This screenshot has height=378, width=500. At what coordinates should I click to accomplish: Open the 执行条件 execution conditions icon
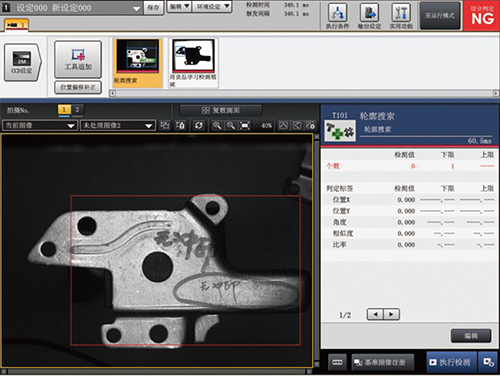pyautogui.click(x=337, y=16)
